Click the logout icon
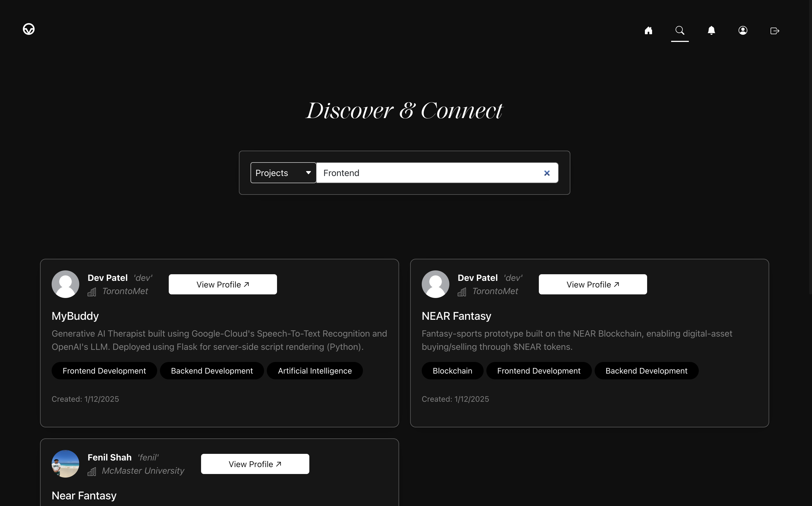Screen dimensions: 812x506 [774, 31]
